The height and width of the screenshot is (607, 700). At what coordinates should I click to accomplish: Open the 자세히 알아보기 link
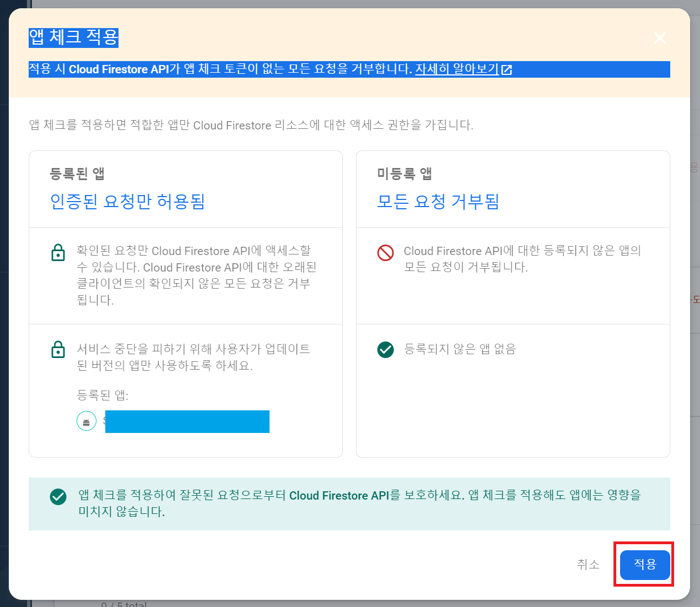(x=456, y=69)
